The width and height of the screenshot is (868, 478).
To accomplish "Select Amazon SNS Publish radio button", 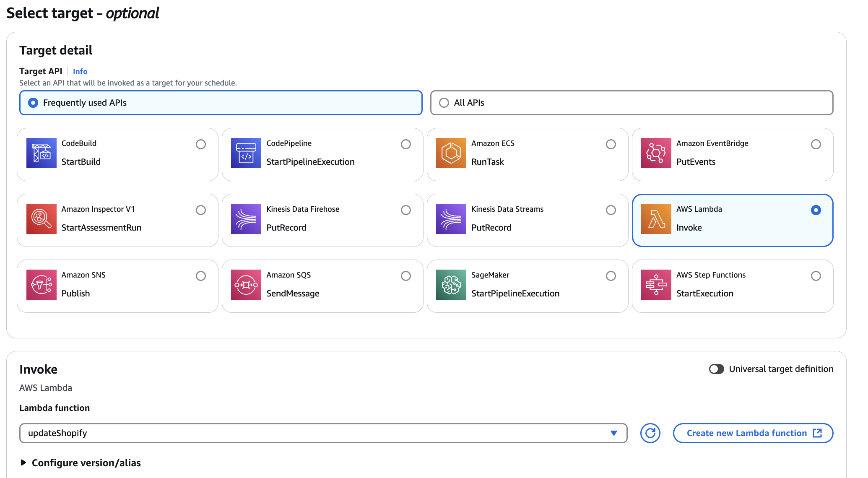I will pyautogui.click(x=201, y=276).
